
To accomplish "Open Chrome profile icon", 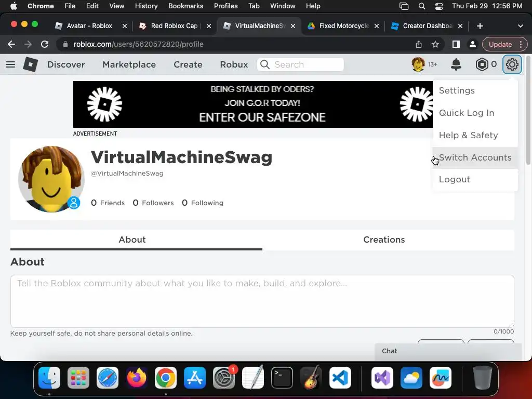I will point(473,44).
